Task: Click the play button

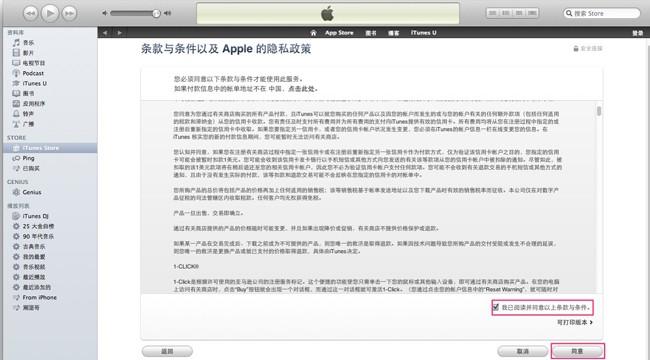Action: [50, 14]
